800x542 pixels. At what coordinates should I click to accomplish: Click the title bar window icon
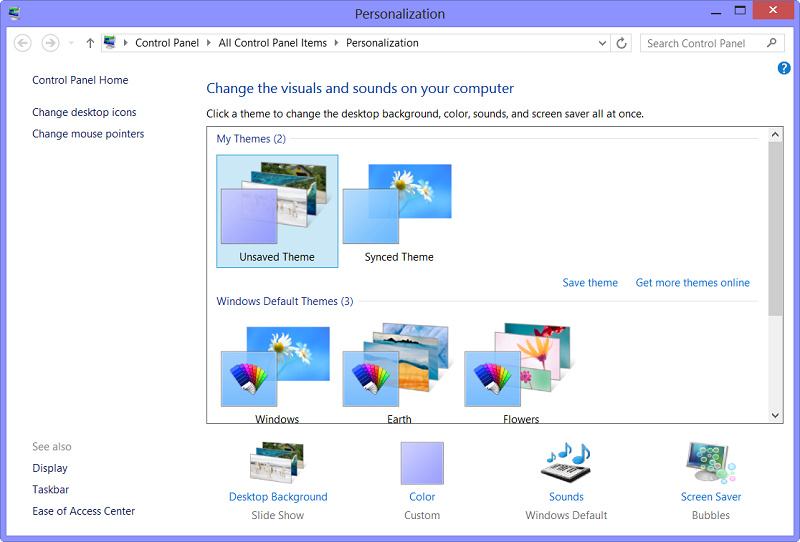[x=14, y=13]
